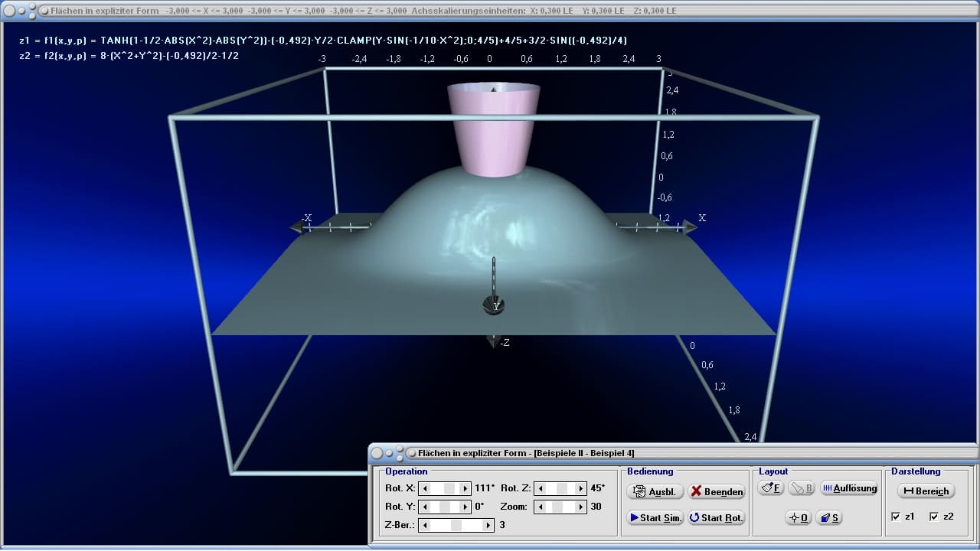Screen dimensions: 980x551
Task: Start rotation using Start Rot. button
Action: click(716, 518)
